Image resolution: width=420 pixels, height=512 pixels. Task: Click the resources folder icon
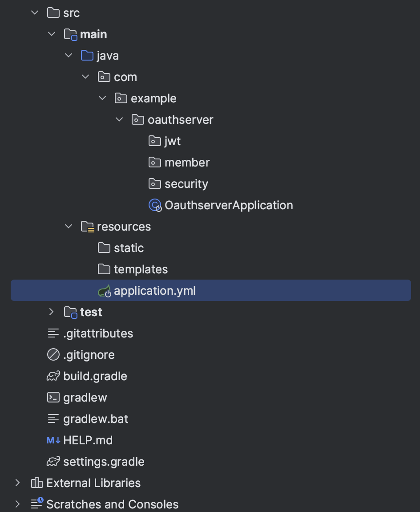(x=88, y=226)
